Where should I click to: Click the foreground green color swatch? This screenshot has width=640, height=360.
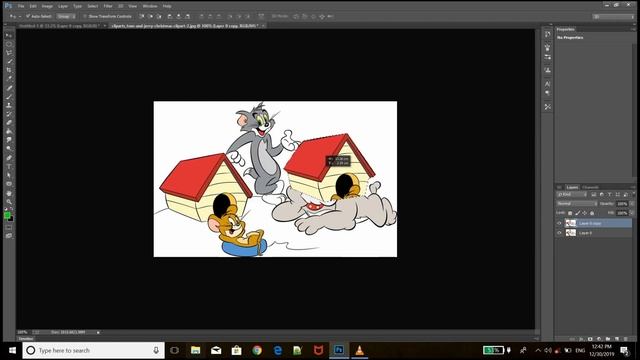point(7,216)
